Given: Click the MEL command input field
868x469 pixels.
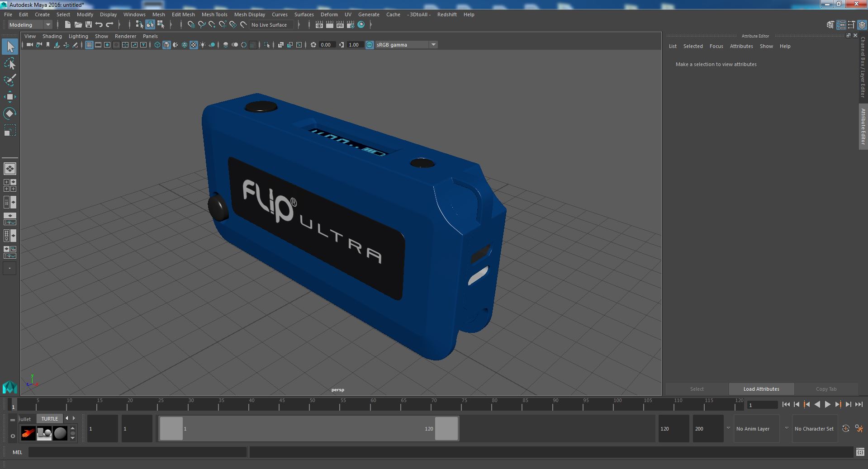Looking at the screenshot, I should pos(138,452).
